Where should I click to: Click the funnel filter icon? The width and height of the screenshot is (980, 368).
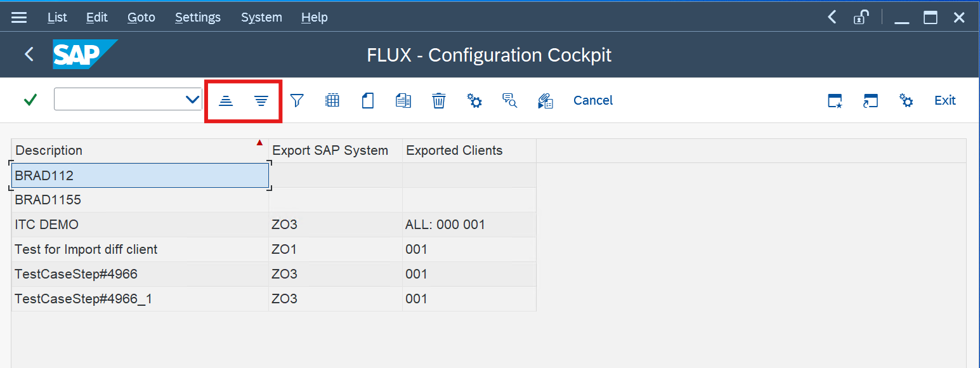[297, 100]
